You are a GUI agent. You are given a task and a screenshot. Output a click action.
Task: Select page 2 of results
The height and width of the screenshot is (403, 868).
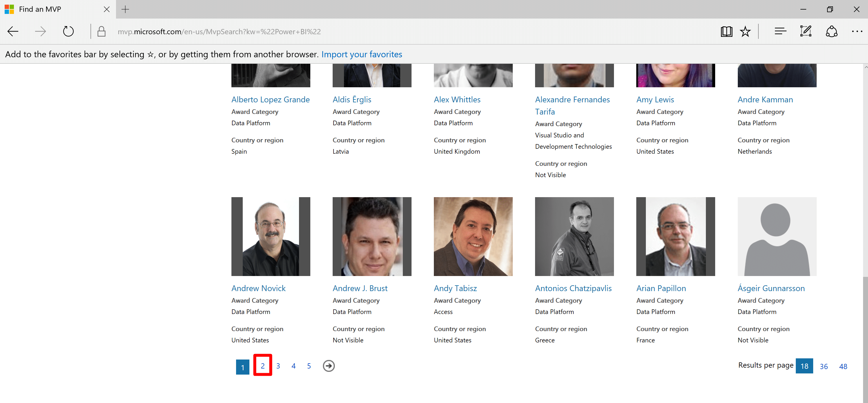(x=262, y=366)
